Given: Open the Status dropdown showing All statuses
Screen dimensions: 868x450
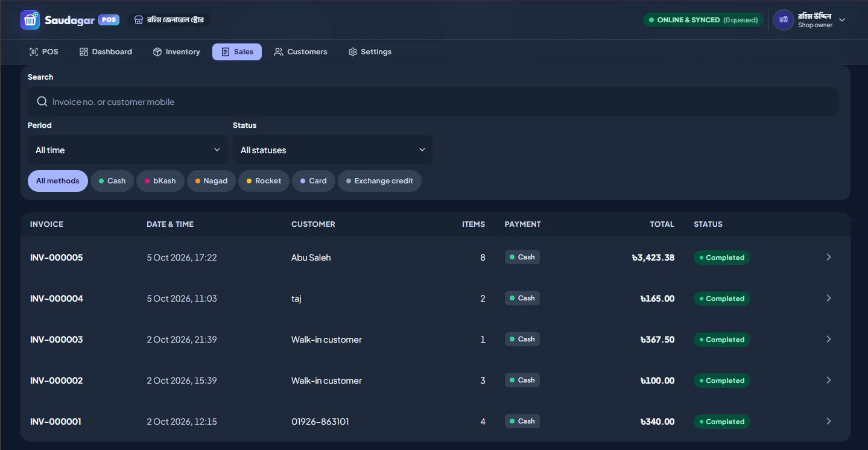Looking at the screenshot, I should pyautogui.click(x=333, y=150).
